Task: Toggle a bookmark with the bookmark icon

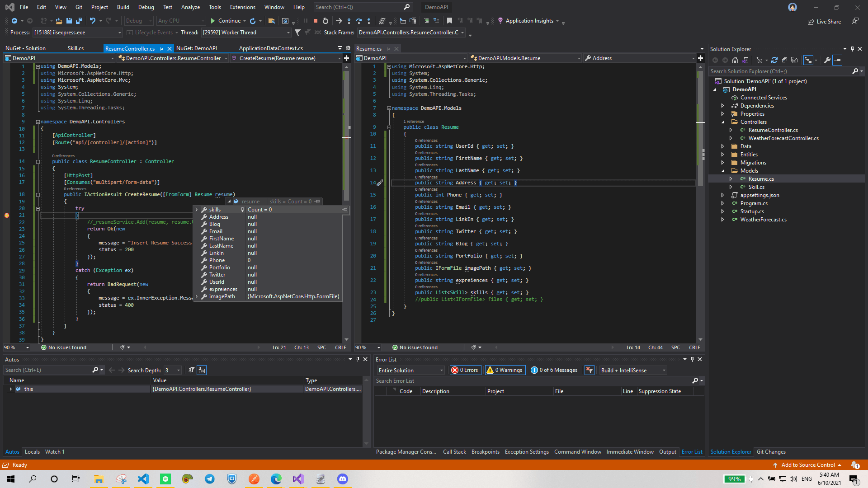Action: tap(449, 21)
